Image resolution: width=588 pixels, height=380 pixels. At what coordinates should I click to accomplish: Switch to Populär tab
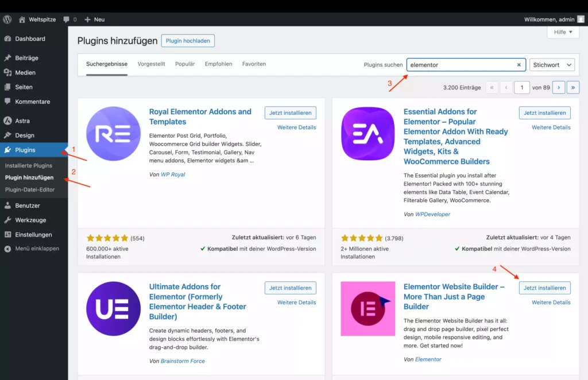point(185,64)
